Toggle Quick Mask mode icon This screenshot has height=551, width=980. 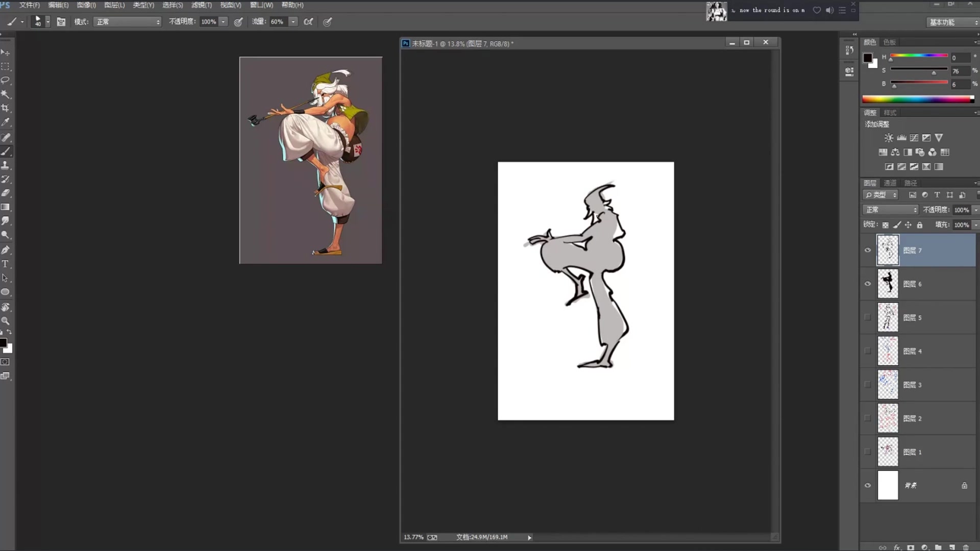pyautogui.click(x=5, y=362)
